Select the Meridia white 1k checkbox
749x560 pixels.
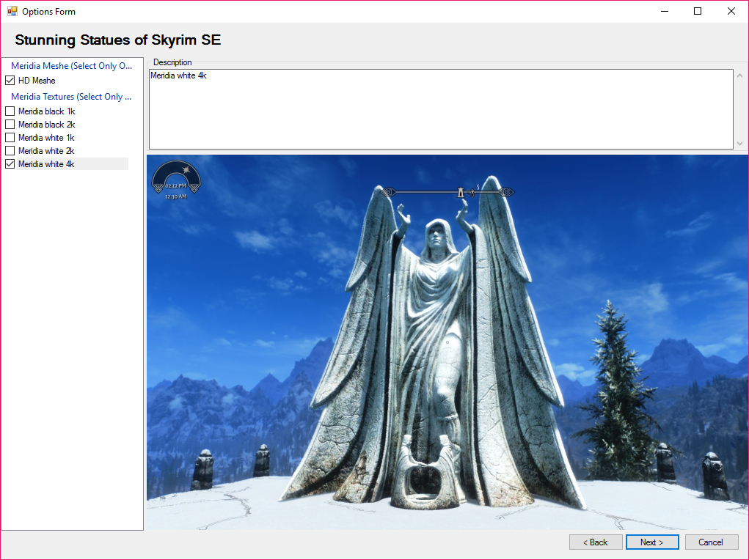(x=10, y=138)
